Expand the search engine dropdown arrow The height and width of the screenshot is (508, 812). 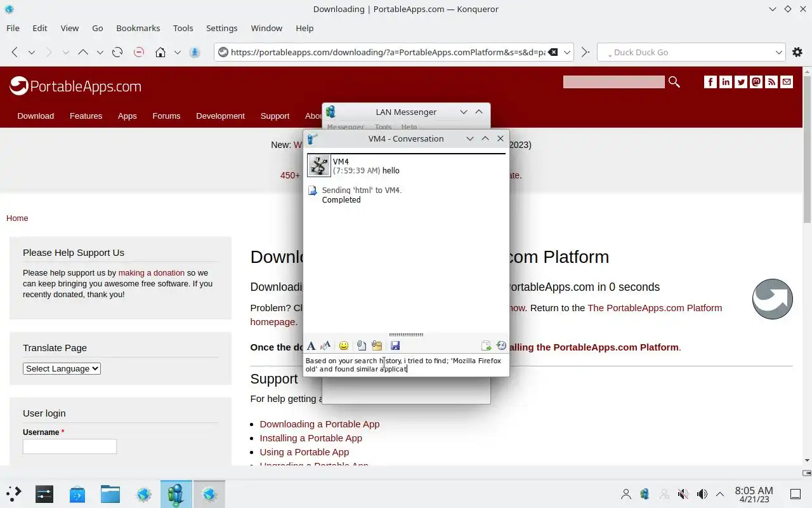click(779, 52)
